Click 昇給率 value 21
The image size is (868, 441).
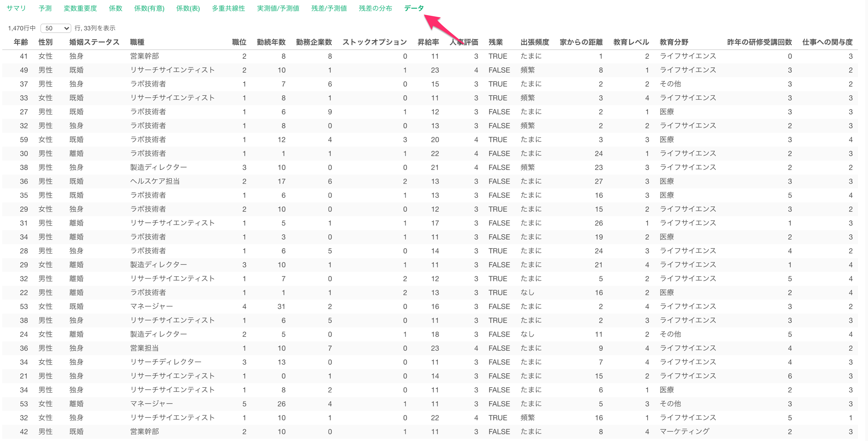(435, 168)
